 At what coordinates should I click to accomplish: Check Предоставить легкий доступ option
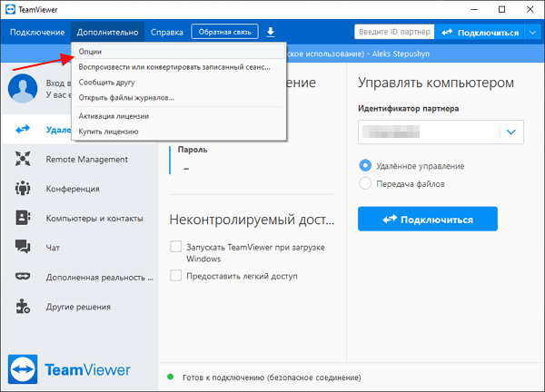point(175,276)
